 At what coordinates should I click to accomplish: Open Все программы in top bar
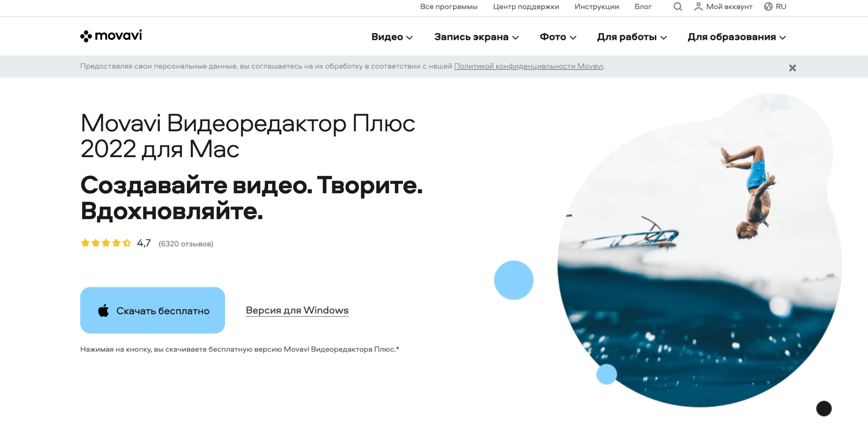[449, 7]
